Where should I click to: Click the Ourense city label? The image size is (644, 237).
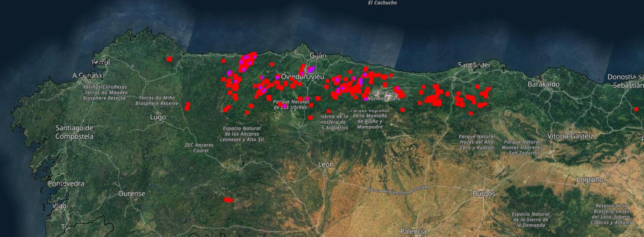pyautogui.click(x=132, y=194)
